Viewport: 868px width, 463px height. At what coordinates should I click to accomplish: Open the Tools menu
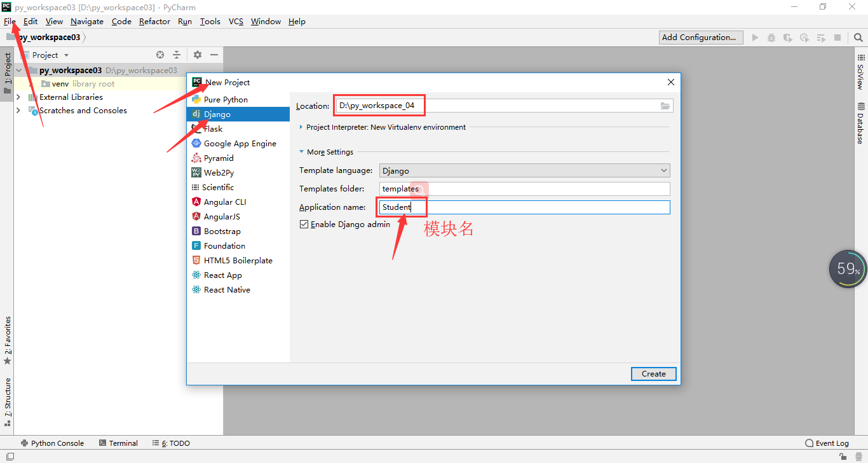click(x=210, y=22)
